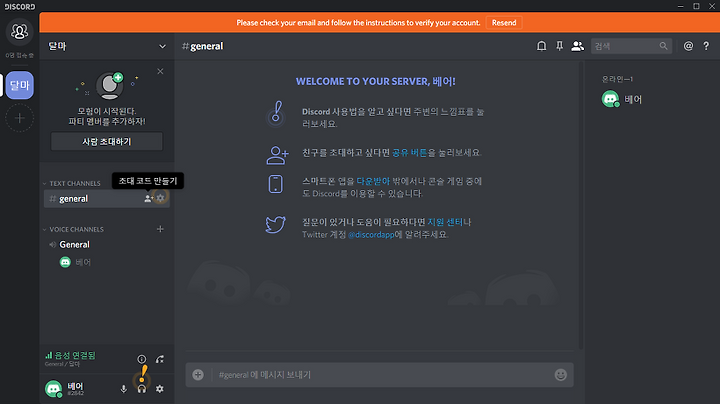Add a new server with plus icon

coord(19,118)
